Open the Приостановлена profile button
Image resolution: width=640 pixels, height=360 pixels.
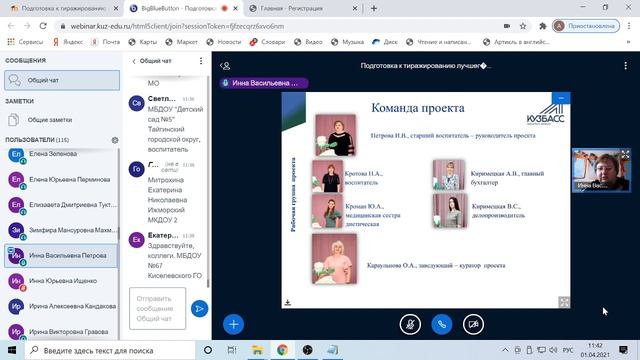(x=586, y=26)
